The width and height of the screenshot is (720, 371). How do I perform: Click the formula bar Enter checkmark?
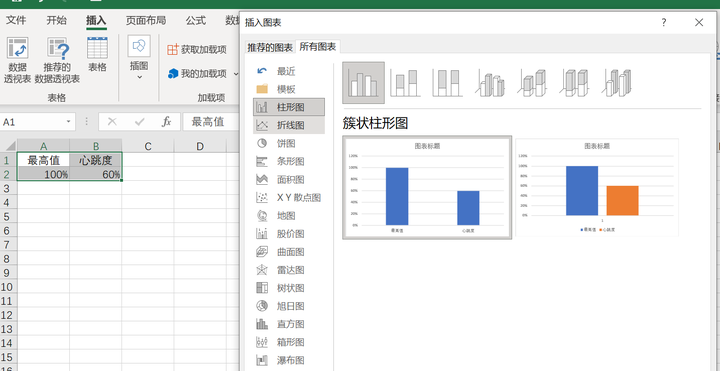pos(140,122)
